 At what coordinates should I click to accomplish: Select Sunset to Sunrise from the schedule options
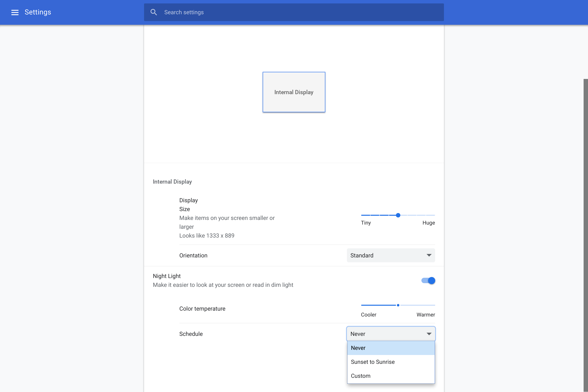(x=372, y=362)
